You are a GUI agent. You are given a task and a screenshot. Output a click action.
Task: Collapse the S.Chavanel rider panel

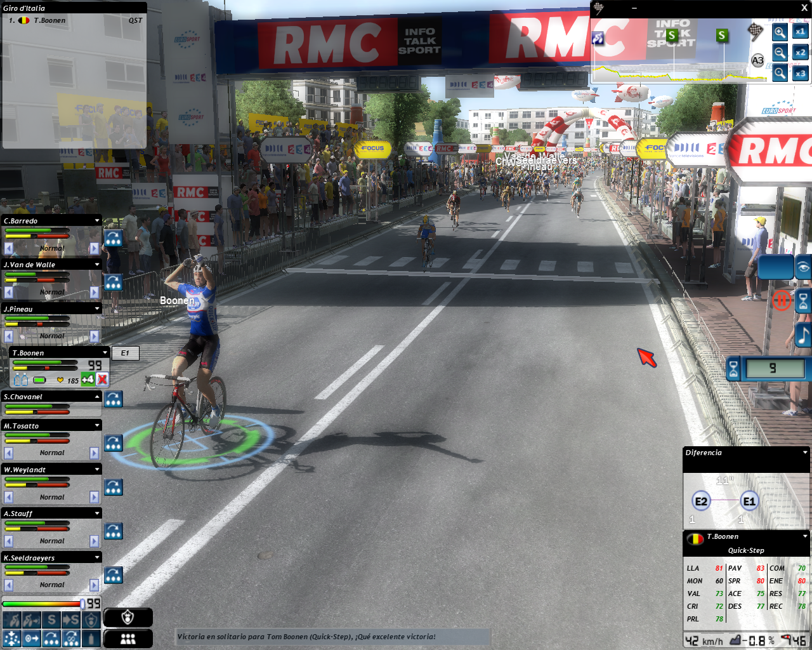97,397
